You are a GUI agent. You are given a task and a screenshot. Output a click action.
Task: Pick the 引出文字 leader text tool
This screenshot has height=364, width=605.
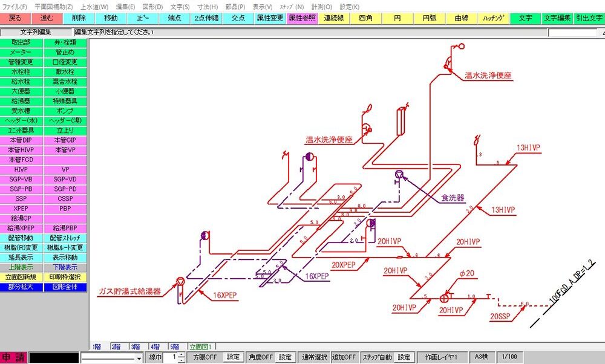[x=589, y=18]
